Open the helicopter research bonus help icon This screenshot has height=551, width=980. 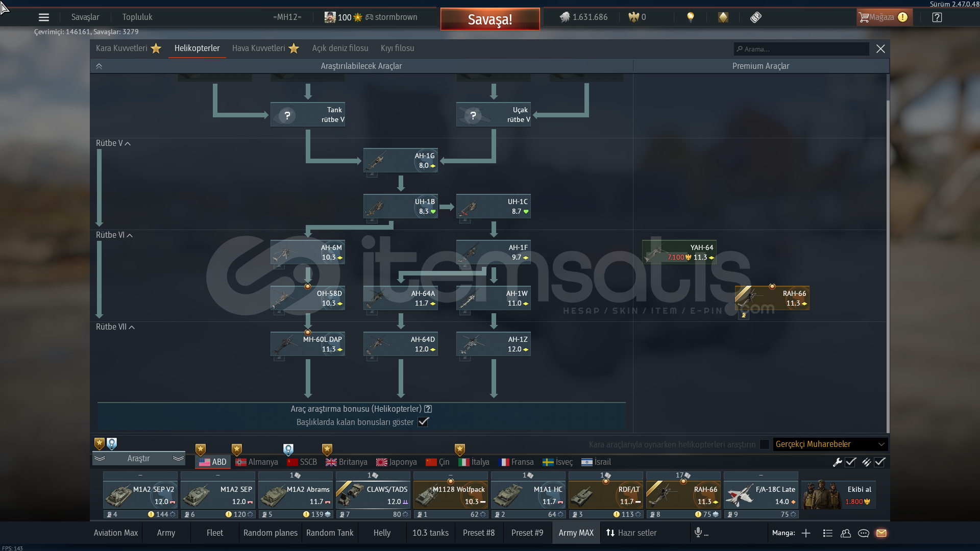[428, 409]
